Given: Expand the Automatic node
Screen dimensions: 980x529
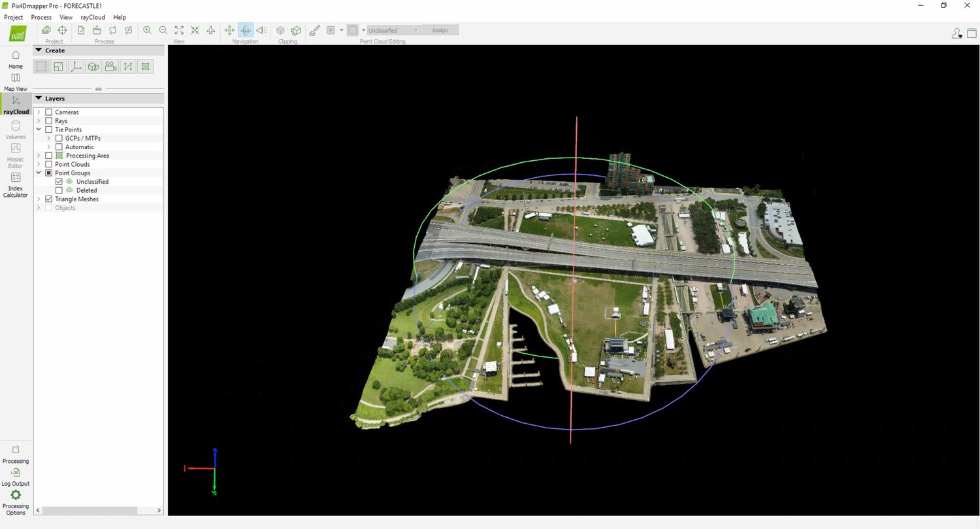Looking at the screenshot, I should click(49, 147).
